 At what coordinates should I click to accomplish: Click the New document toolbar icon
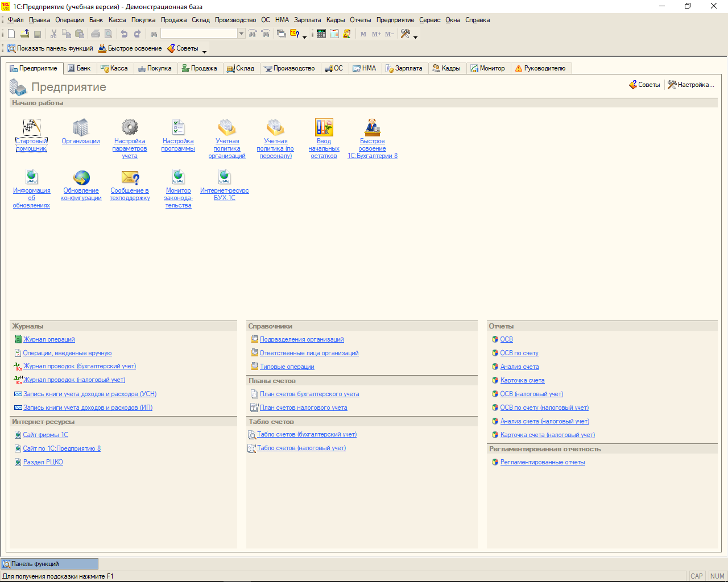pyautogui.click(x=11, y=34)
